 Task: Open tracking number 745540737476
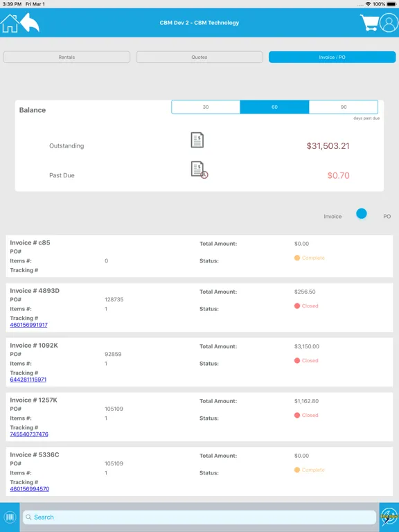pyautogui.click(x=29, y=434)
